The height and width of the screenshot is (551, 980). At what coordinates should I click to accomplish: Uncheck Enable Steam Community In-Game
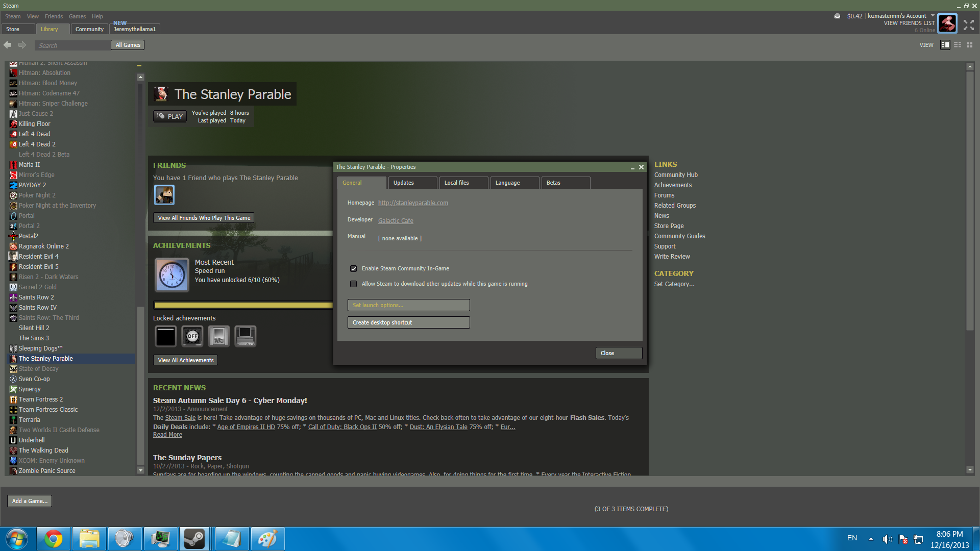(x=353, y=268)
